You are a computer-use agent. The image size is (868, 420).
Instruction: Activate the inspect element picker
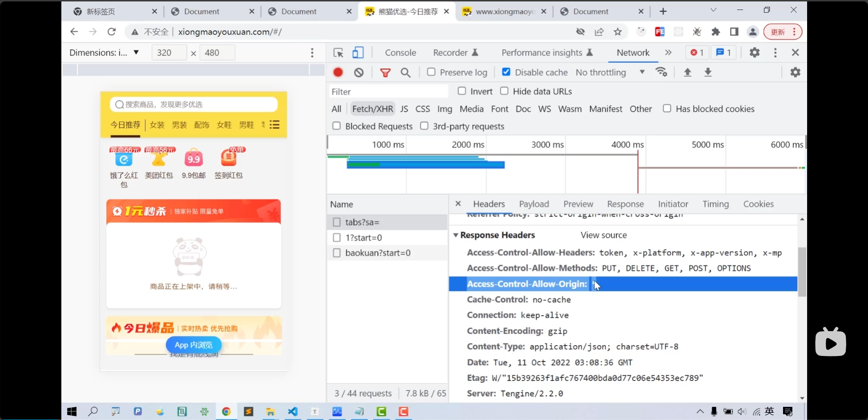(338, 53)
